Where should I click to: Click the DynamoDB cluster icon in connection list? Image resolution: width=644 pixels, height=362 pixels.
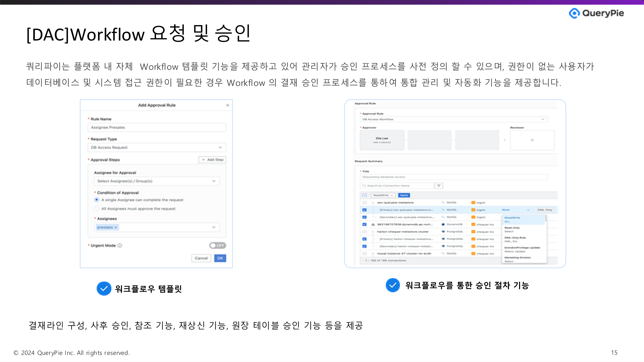click(x=373, y=224)
